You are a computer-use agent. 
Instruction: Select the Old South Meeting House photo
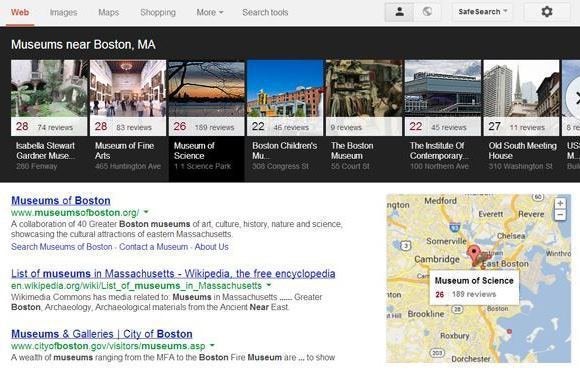pos(522,89)
